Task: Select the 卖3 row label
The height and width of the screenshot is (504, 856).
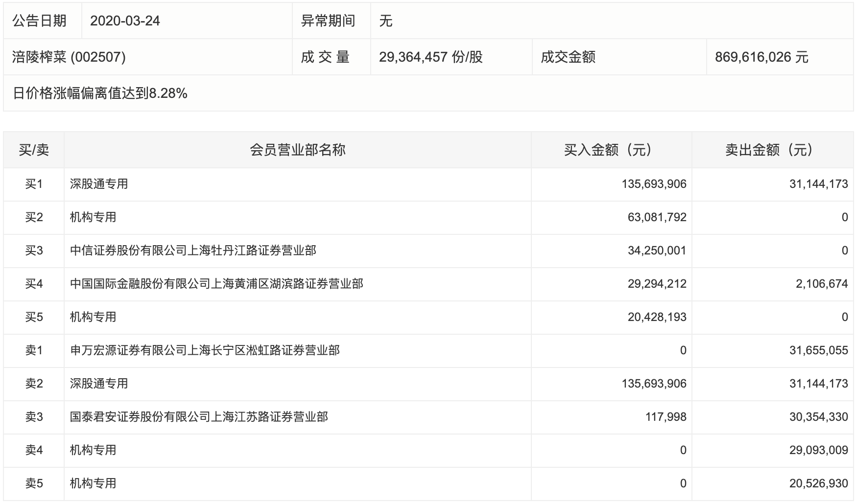Action: (34, 417)
